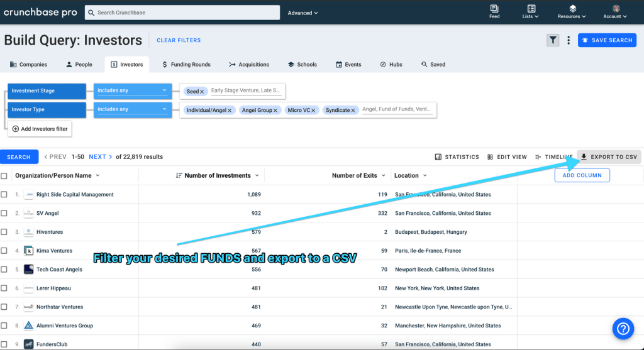The image size is (644, 350).
Task: Check the Lerer Hippeau row checkbox
Action: [4, 288]
